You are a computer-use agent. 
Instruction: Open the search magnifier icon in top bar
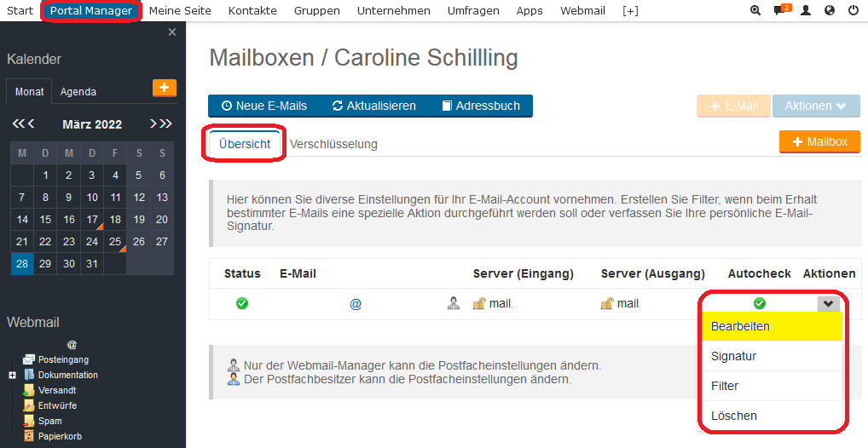pyautogui.click(x=755, y=10)
